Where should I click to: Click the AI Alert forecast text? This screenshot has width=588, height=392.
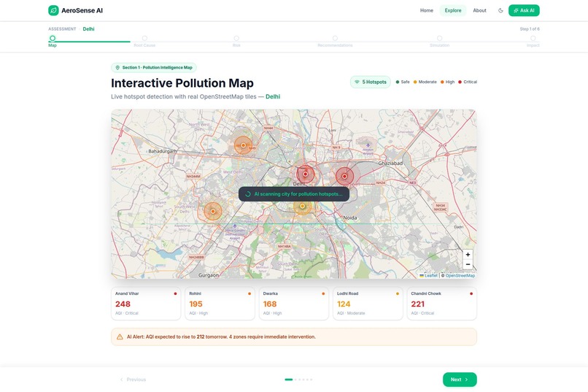(221, 337)
